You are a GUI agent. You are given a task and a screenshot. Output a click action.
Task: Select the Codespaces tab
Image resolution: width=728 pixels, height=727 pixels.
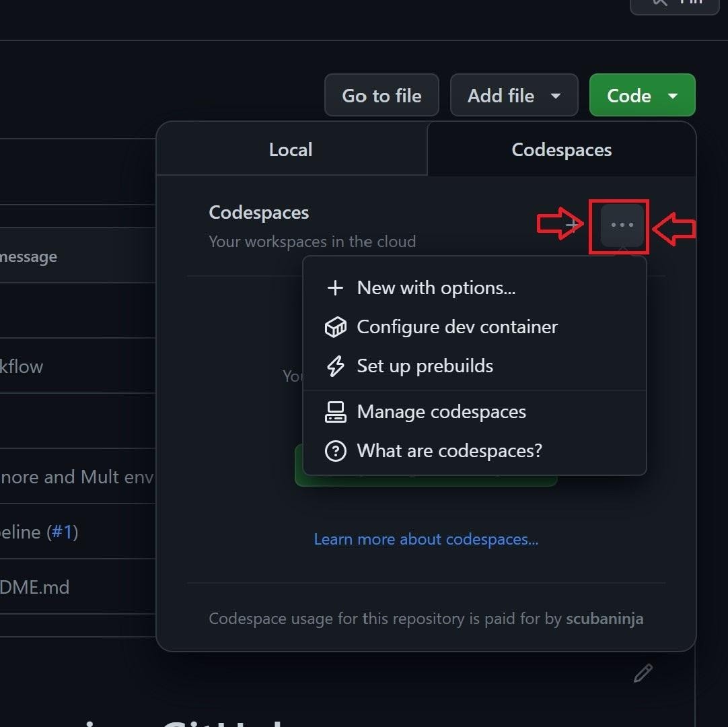[561, 149]
